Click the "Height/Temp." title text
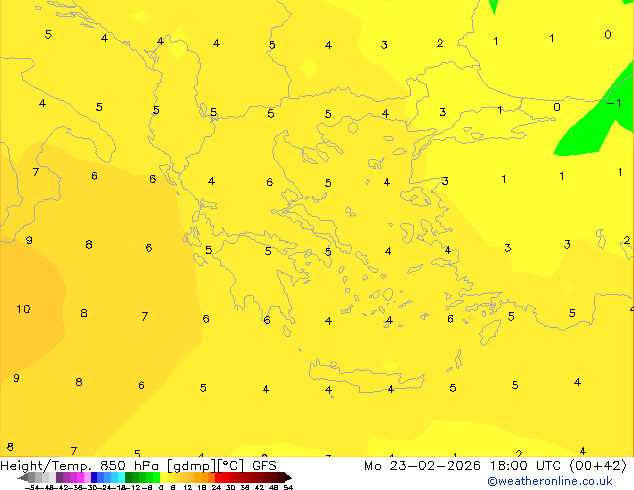This screenshot has height=490, width=634. tap(44, 466)
